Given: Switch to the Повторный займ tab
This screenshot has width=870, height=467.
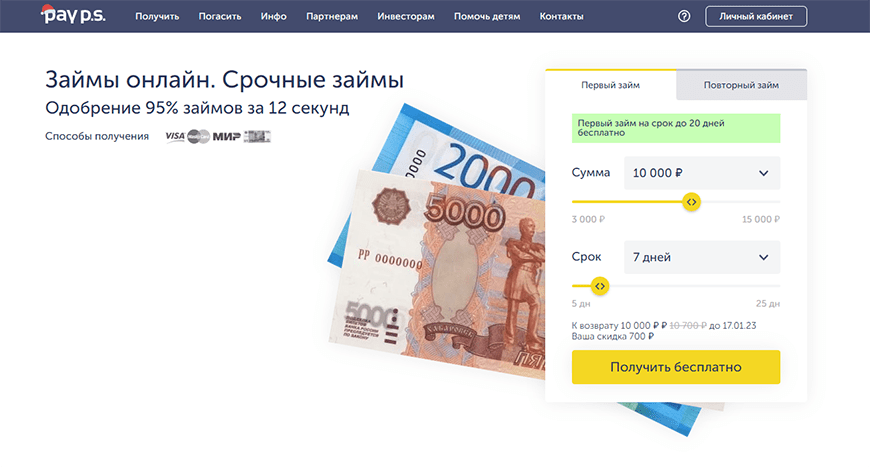Looking at the screenshot, I should (741, 85).
